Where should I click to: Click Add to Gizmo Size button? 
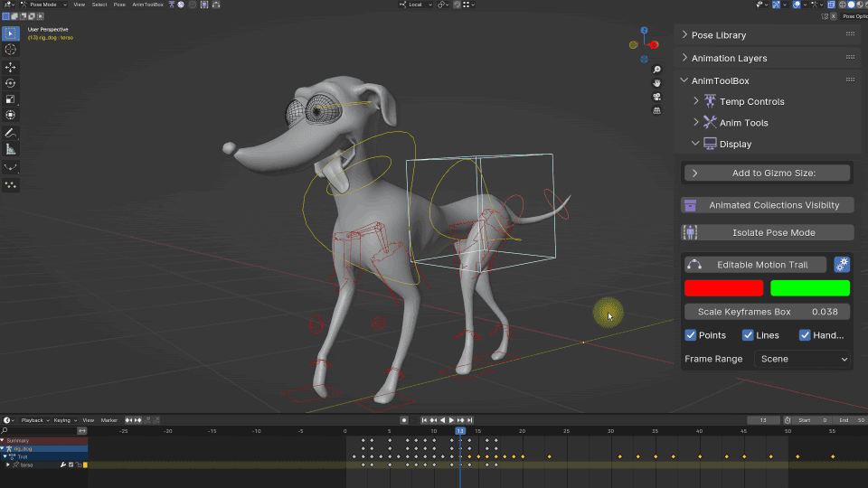768,174
